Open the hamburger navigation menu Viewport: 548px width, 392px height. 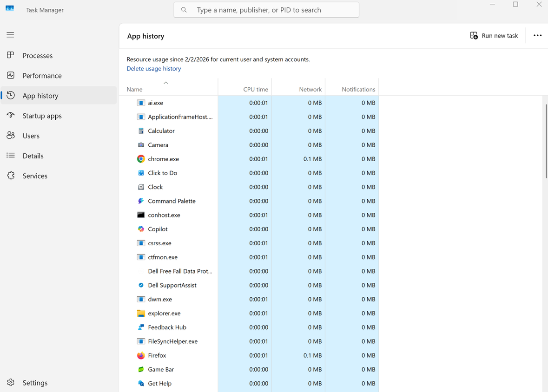(10, 34)
